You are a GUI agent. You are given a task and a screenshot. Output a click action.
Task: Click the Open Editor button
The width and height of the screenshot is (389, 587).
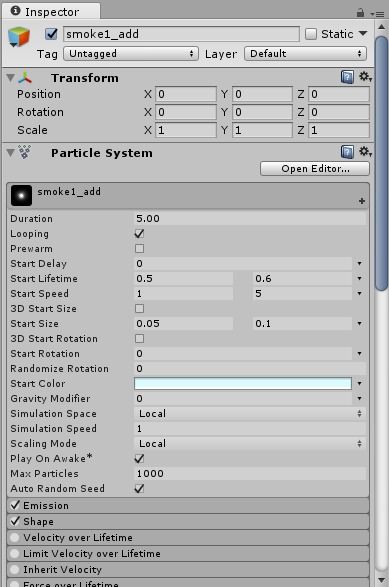315,168
